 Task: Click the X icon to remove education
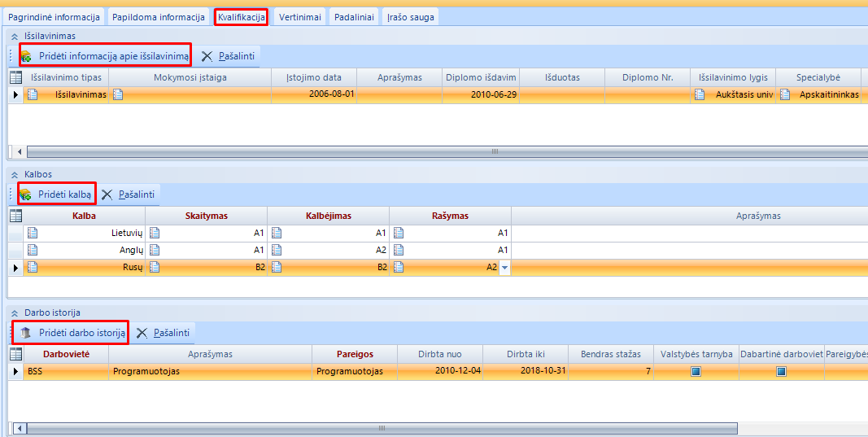pos(207,56)
